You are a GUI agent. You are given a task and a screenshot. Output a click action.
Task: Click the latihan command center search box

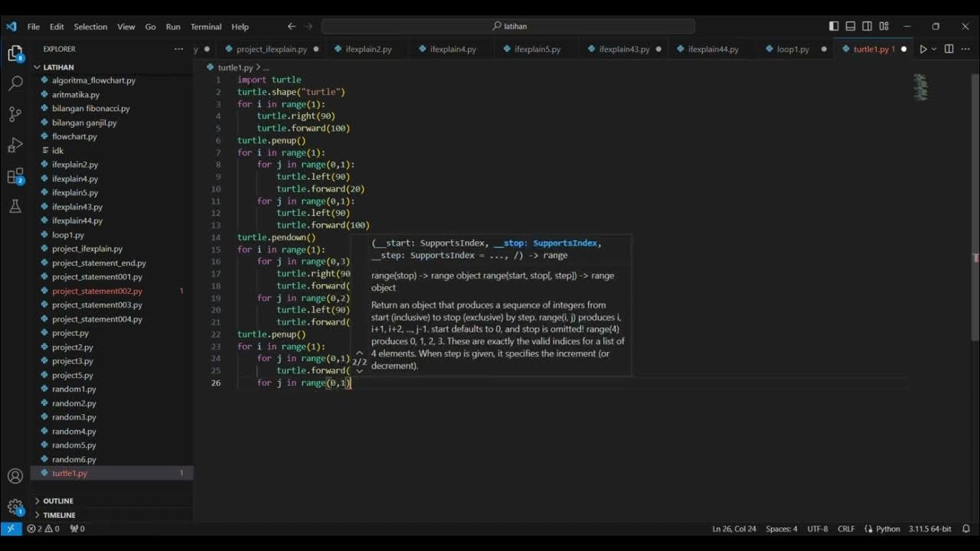tap(508, 26)
